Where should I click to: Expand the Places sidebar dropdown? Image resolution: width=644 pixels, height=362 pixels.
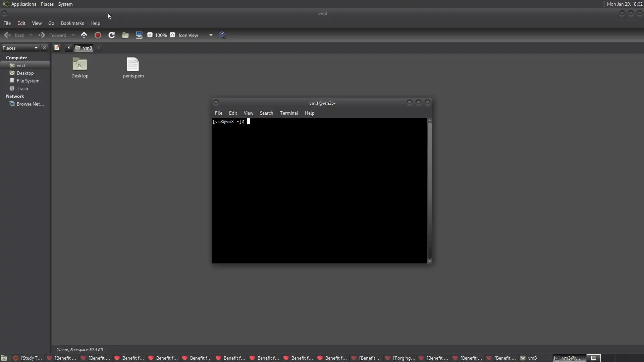click(x=36, y=48)
